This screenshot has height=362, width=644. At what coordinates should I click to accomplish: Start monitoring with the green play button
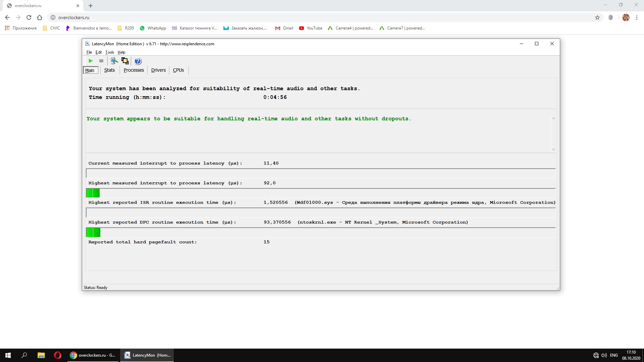click(x=91, y=61)
